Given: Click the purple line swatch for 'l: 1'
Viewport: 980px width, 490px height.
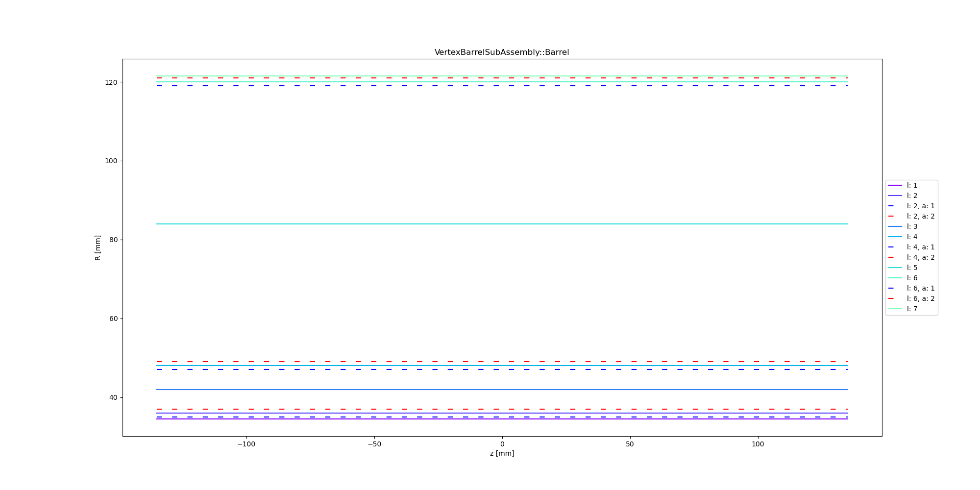Looking at the screenshot, I should [x=895, y=185].
